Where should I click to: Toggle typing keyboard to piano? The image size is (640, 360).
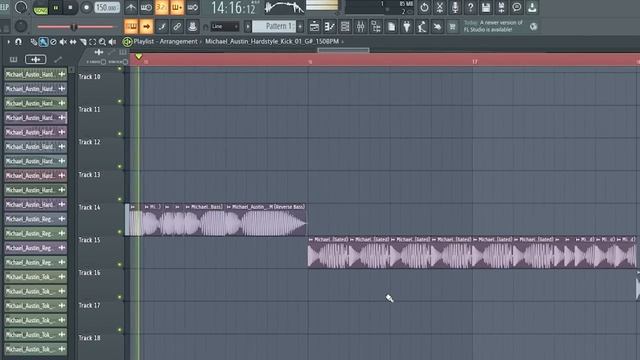(131, 27)
